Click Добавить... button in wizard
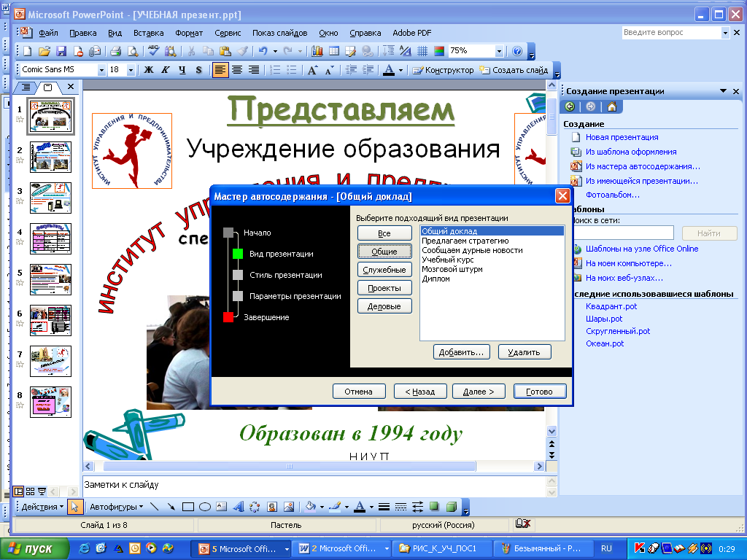 coord(461,352)
